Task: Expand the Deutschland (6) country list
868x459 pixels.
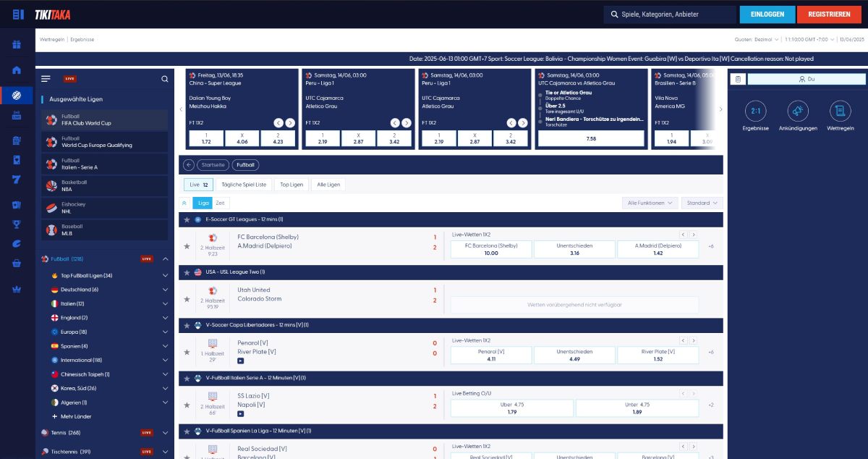Action: tap(166, 290)
